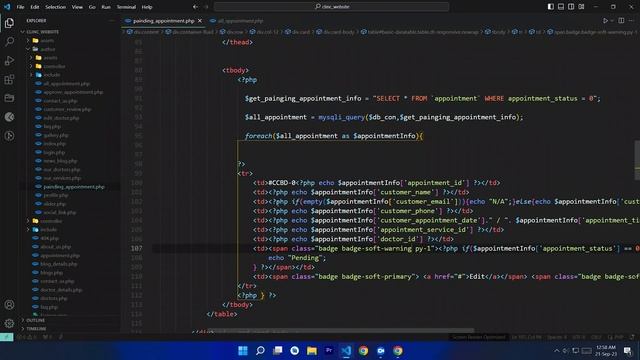Open customer_review.php in file tree
640x360 pixels.
click(x=67, y=109)
